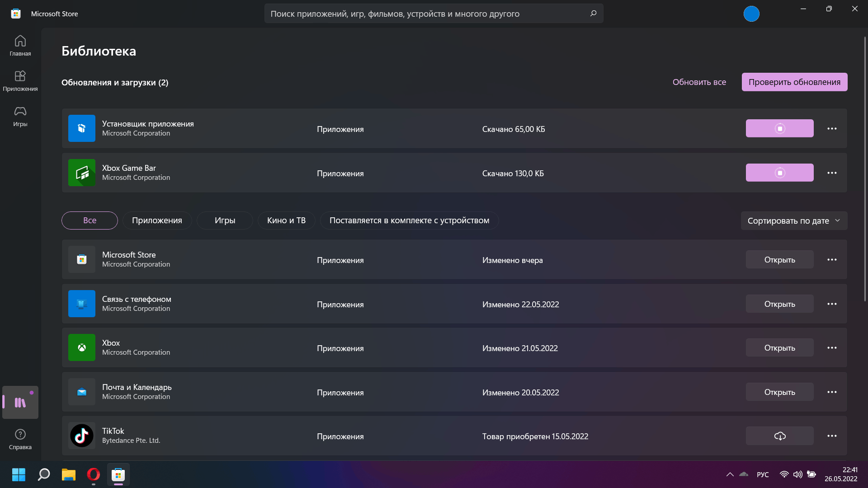Show hidden tray icons chevron
The width and height of the screenshot is (868, 488).
(x=730, y=474)
